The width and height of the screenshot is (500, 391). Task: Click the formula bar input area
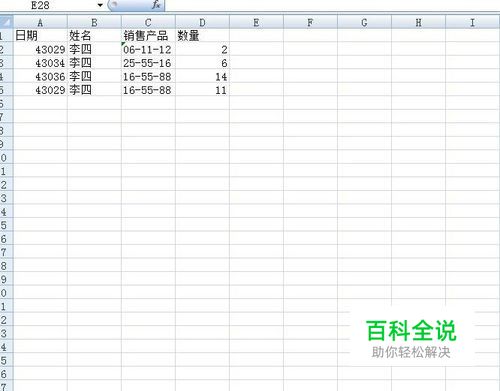pyautogui.click(x=332, y=5)
